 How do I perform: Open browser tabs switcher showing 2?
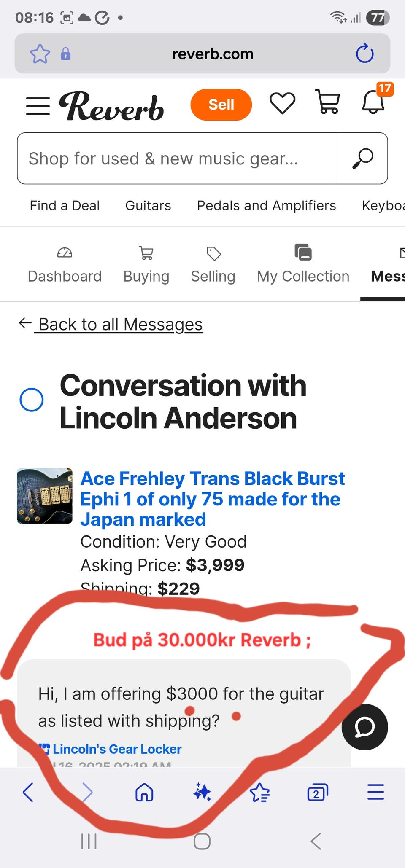(x=317, y=793)
